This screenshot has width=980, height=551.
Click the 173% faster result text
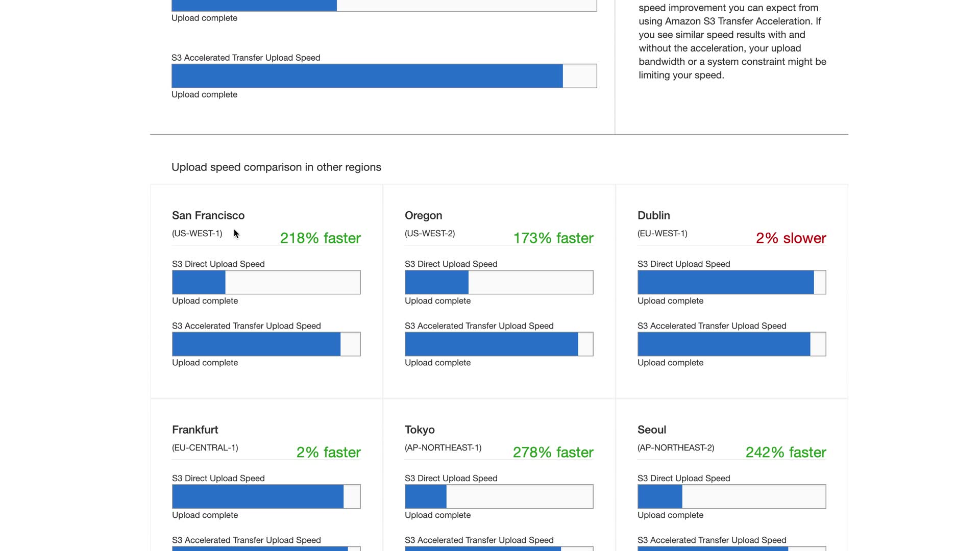click(553, 238)
